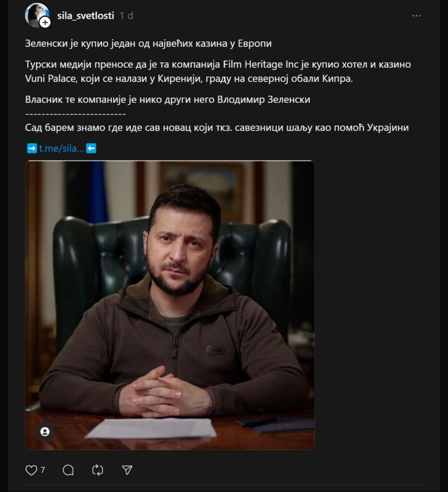View the list of 7 likes
Viewport: 448px width, 492px height.
43,470
